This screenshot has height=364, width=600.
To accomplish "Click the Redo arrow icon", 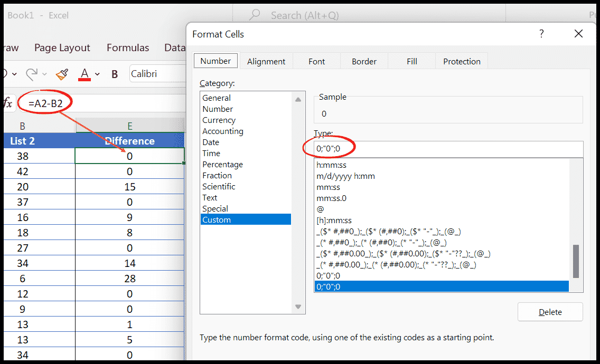I will point(32,74).
